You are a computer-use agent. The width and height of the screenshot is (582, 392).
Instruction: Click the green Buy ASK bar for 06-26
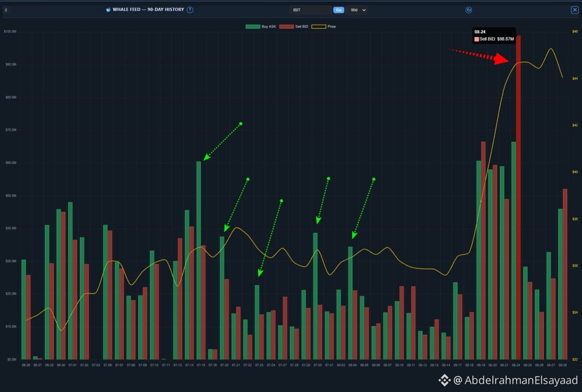pos(24,310)
